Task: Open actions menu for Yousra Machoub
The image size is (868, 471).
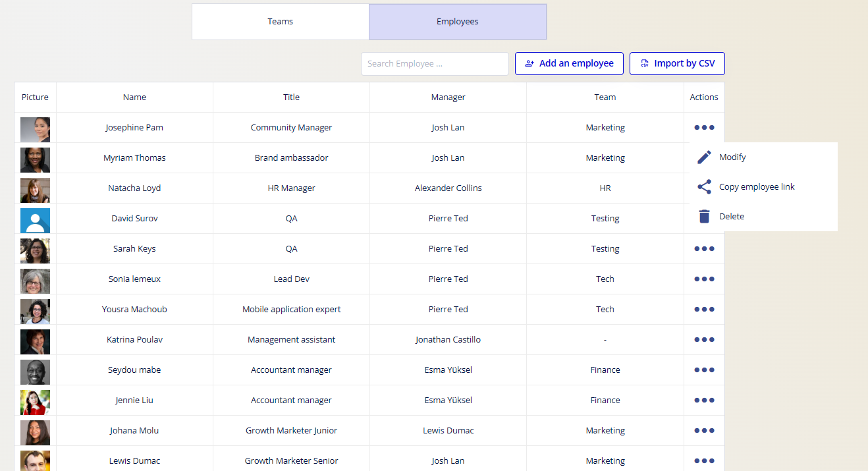Action: point(704,310)
